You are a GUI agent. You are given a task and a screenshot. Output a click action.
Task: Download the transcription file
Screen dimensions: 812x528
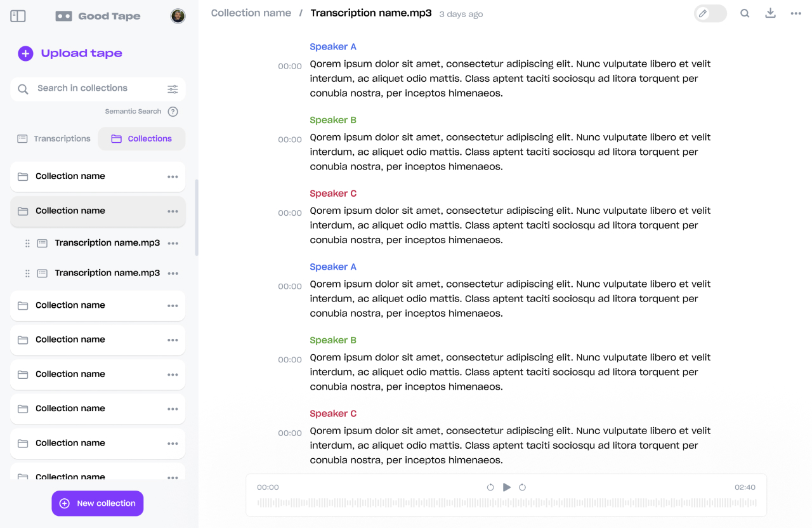(x=770, y=13)
